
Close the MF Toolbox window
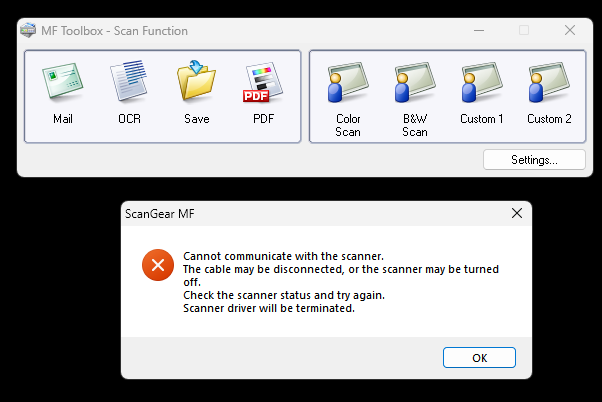[570, 31]
